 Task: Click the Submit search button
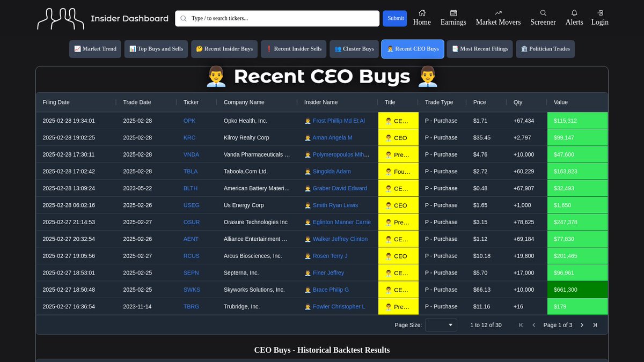click(x=395, y=18)
